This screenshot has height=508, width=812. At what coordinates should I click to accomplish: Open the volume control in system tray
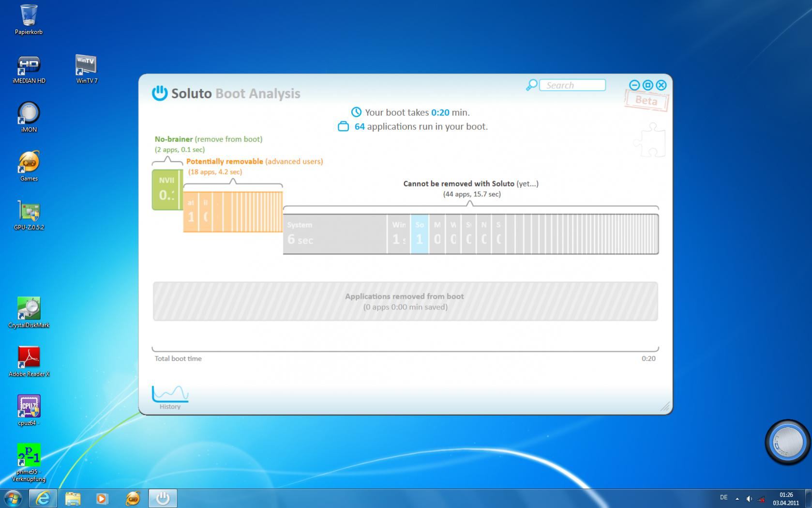pos(749,498)
